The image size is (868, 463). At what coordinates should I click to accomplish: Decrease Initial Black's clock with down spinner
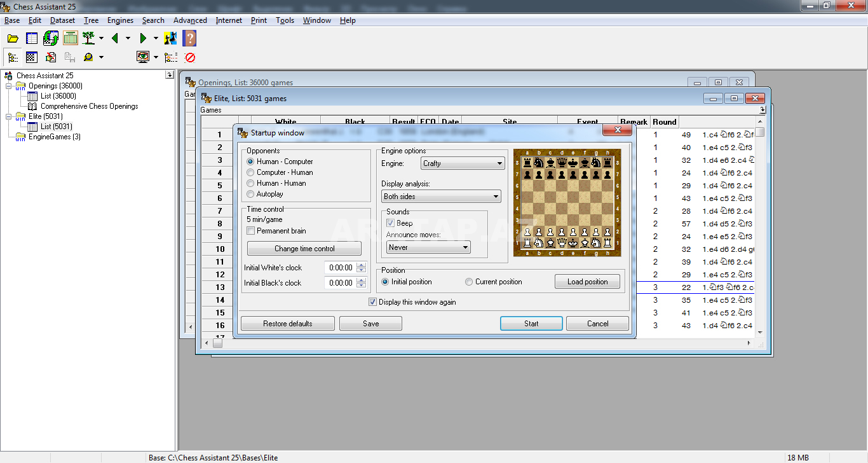(x=362, y=286)
